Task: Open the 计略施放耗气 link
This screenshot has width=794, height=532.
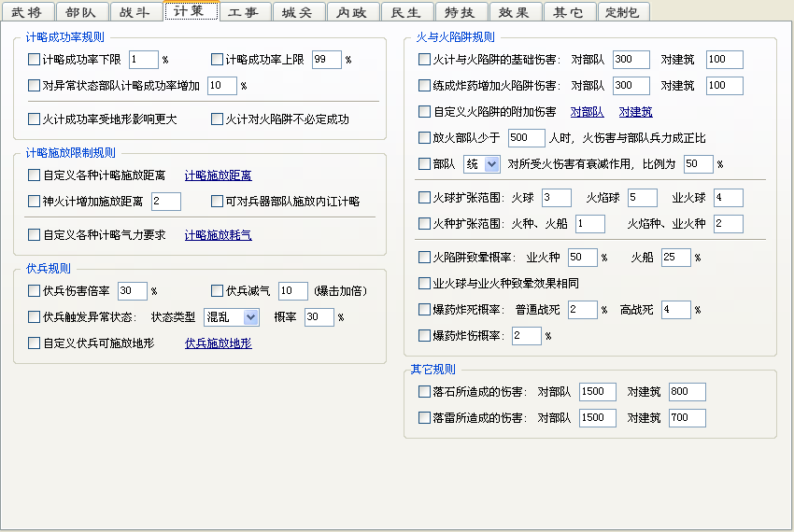Action: (x=219, y=235)
